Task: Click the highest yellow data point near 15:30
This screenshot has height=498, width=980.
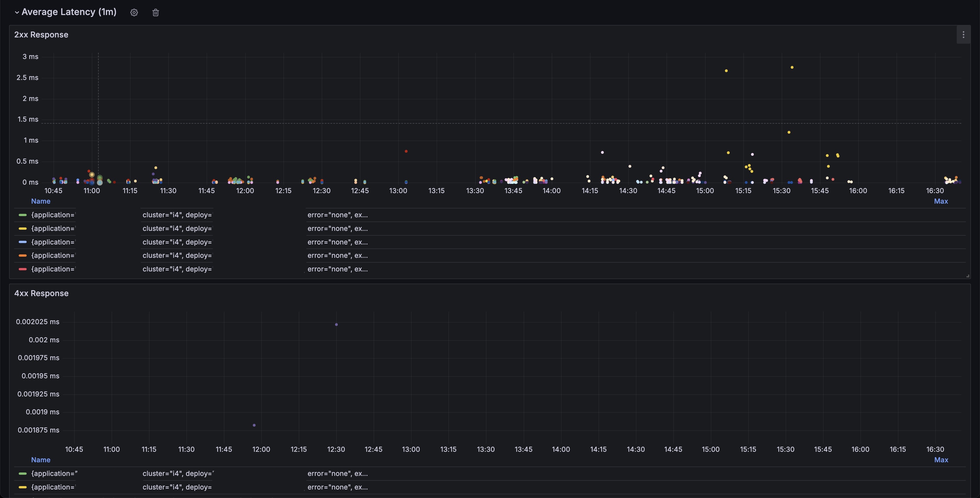Action: pyautogui.click(x=792, y=67)
